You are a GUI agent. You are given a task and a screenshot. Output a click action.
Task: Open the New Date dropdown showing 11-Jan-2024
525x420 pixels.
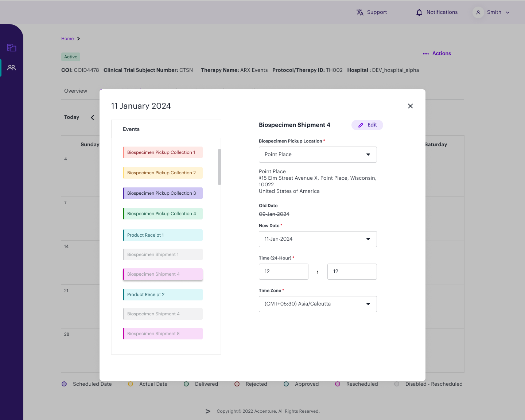(368, 239)
